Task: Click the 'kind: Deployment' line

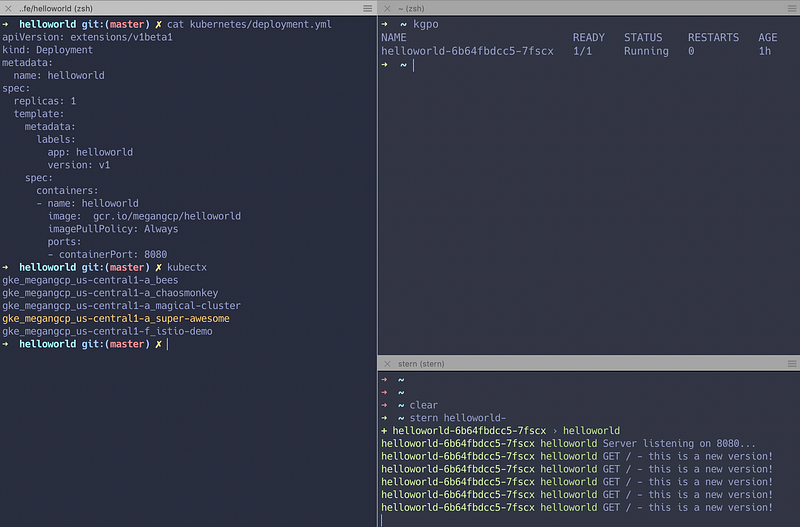Action: [x=47, y=50]
